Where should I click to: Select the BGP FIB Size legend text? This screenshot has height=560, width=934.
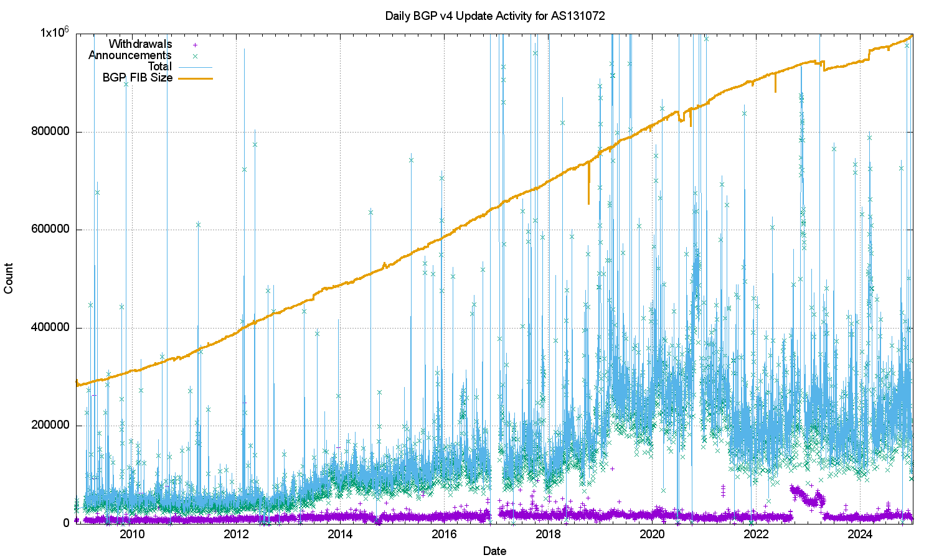tap(137, 78)
